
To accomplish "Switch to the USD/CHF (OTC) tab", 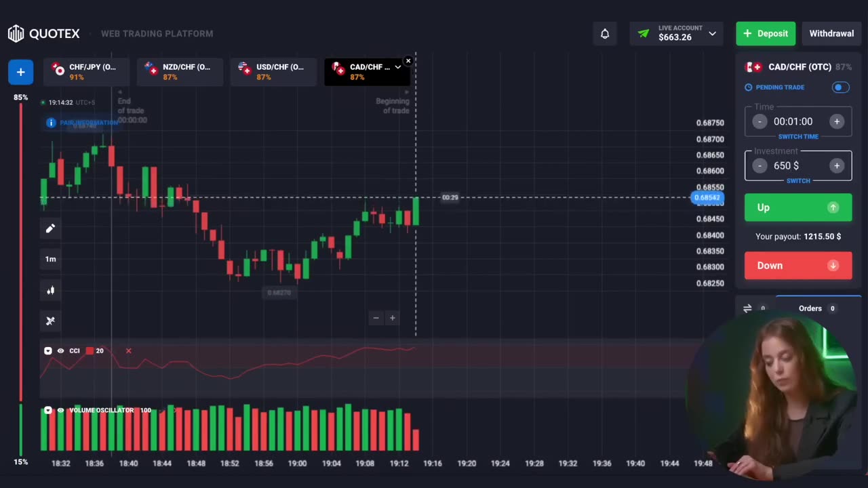I will click(273, 72).
